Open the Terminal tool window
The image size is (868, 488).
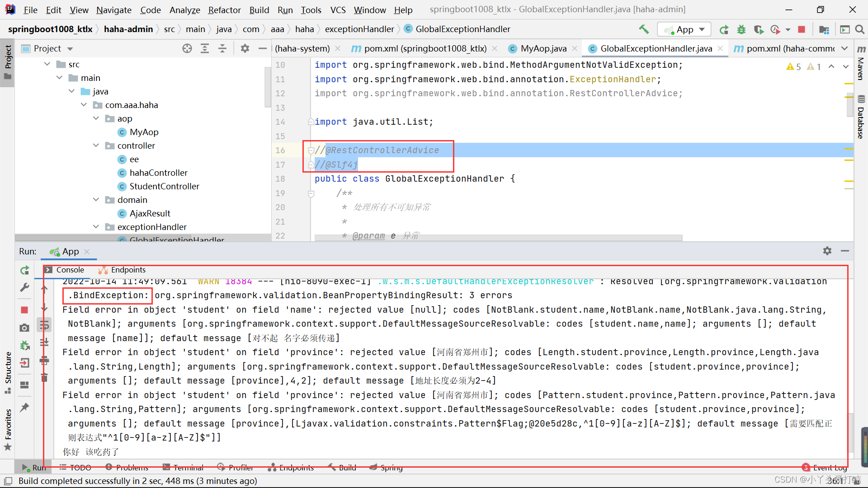pyautogui.click(x=183, y=468)
